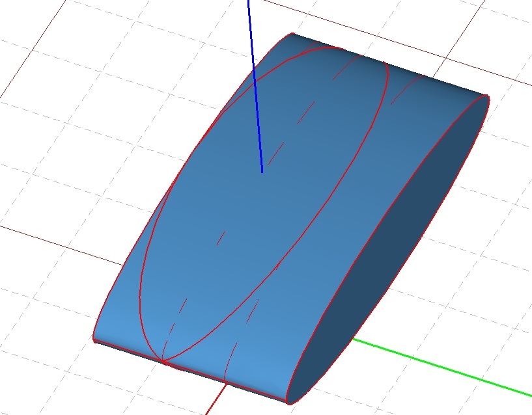The height and width of the screenshot is (415, 532).
Task: Click the bottom-left corner vertex of the solid
Action: point(95,340)
